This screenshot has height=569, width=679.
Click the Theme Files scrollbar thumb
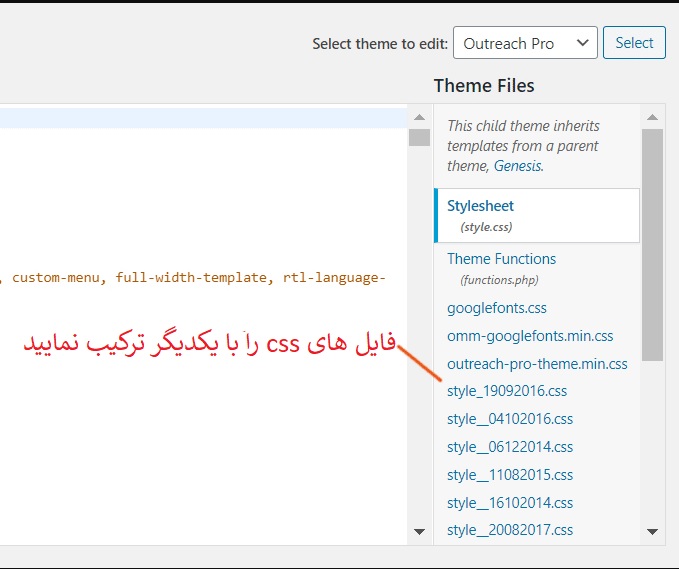pyautogui.click(x=653, y=245)
